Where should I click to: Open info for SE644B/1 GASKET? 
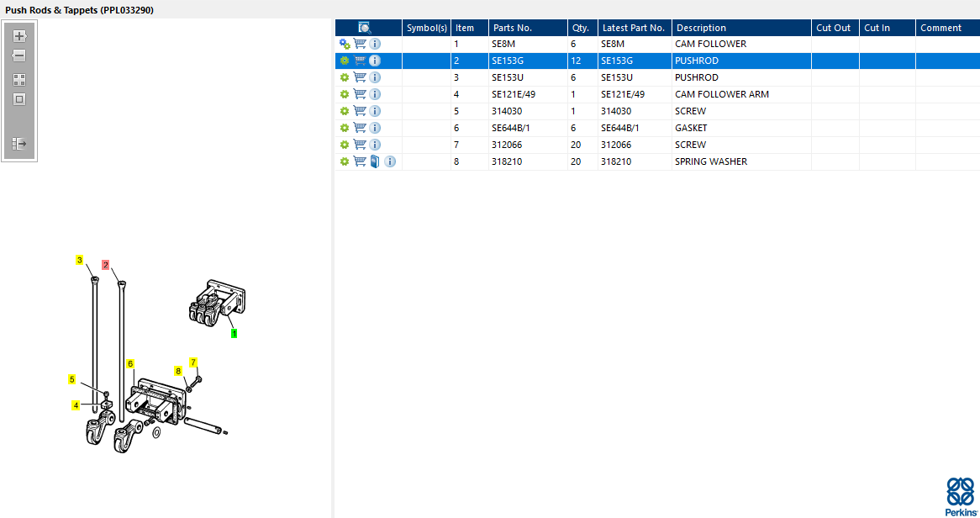pos(375,128)
